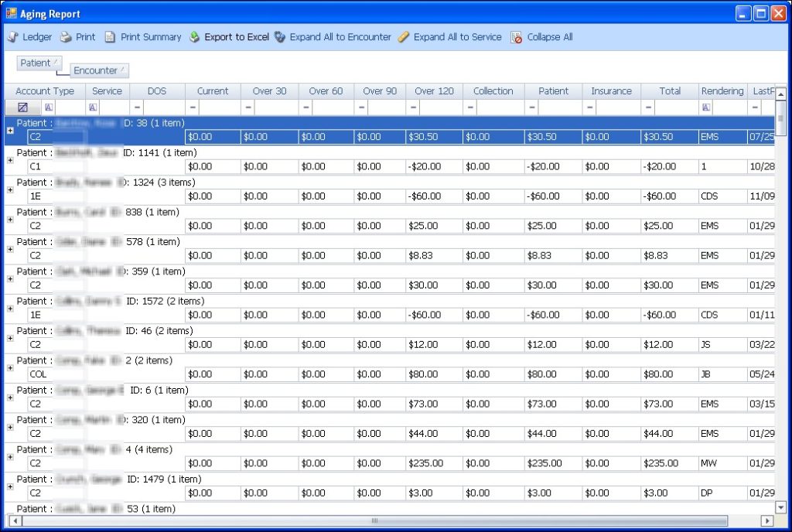Click Current column filter operator icon
This screenshot has width=792, height=532.
[193, 107]
